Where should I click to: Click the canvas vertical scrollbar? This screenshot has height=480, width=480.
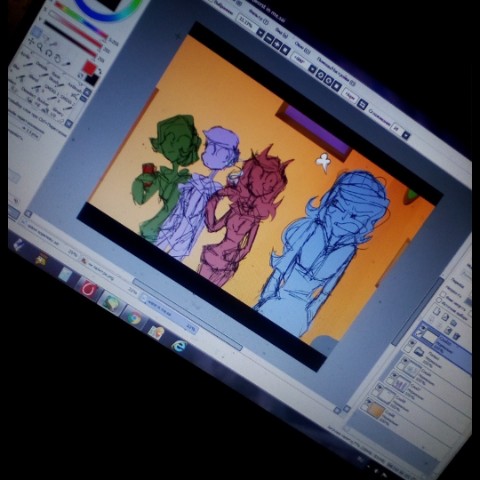point(419,311)
